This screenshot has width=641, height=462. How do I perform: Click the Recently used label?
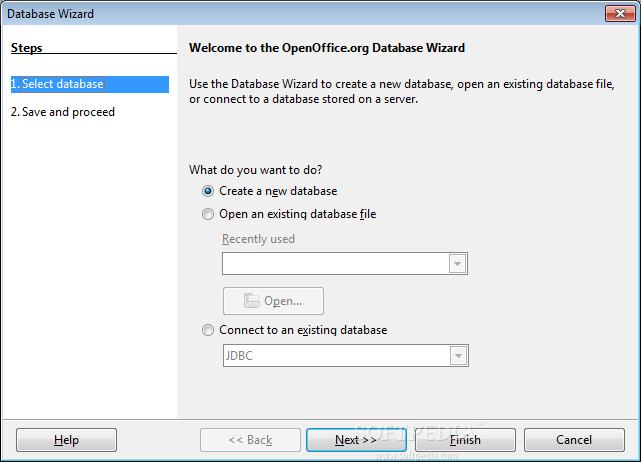[x=258, y=239]
